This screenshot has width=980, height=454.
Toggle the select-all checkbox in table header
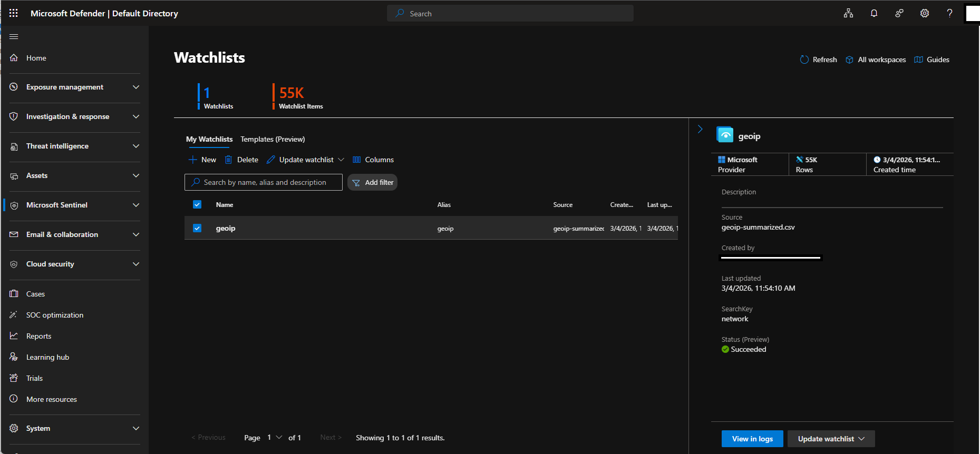[197, 204]
